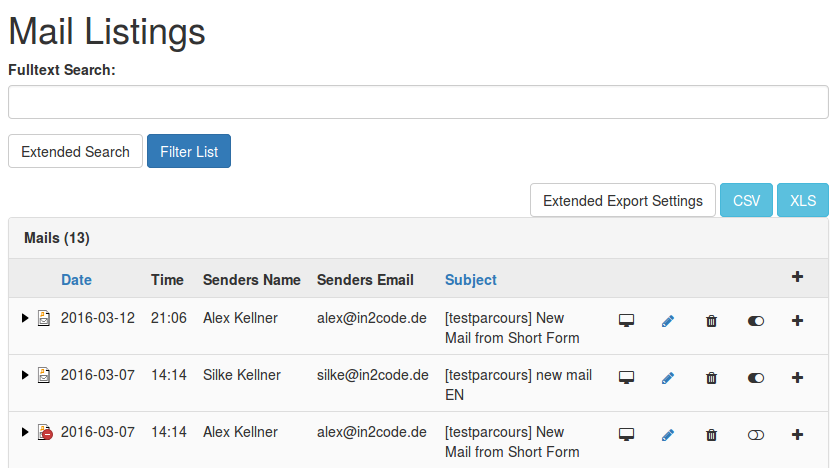
Task: Click pencil icon for Silke Kellner's mail
Action: pyautogui.click(x=668, y=378)
